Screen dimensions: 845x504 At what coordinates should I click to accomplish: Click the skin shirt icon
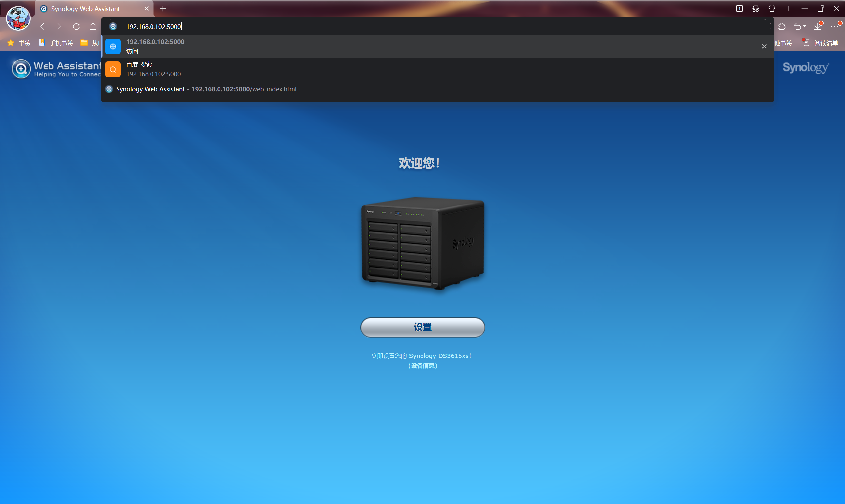point(772,9)
